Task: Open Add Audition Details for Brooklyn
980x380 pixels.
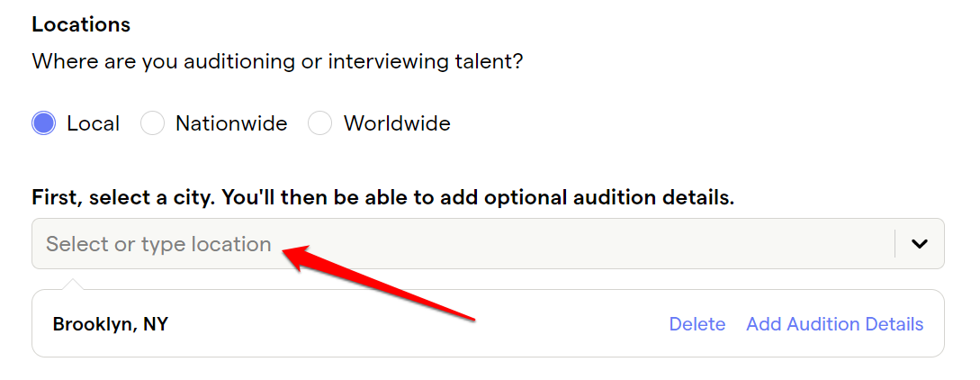Action: pyautogui.click(x=835, y=324)
